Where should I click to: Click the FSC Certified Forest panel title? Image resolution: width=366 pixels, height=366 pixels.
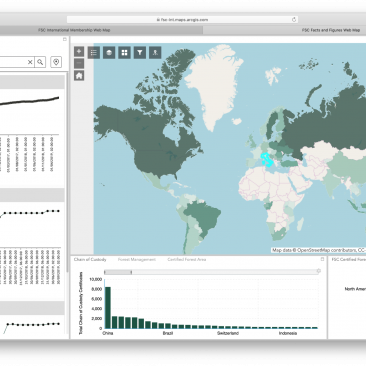coord(349,259)
